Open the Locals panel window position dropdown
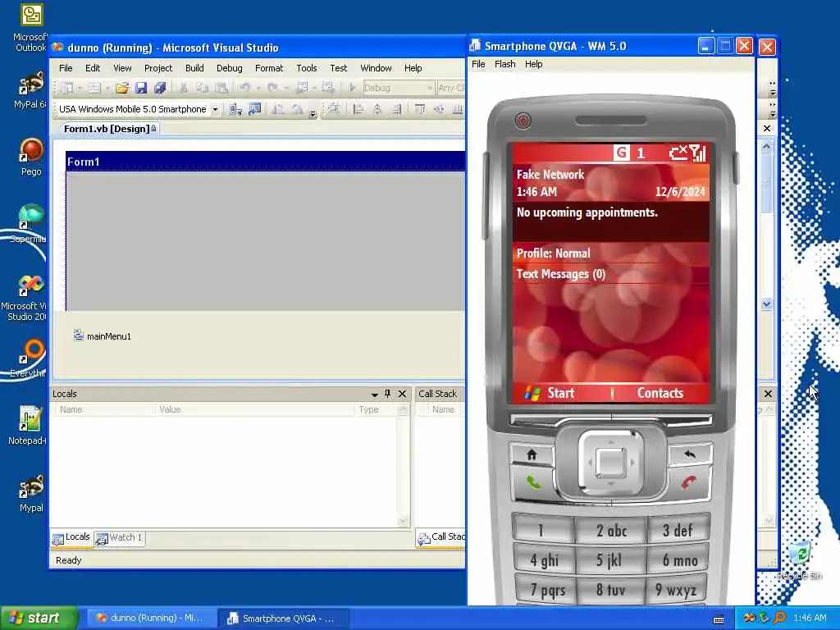 [374, 395]
